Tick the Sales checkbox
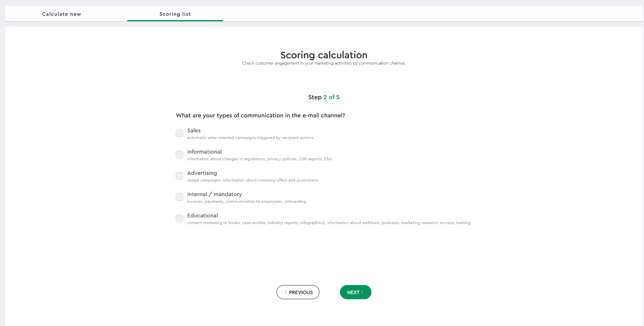The width and height of the screenshot is (644, 326). pyautogui.click(x=179, y=133)
